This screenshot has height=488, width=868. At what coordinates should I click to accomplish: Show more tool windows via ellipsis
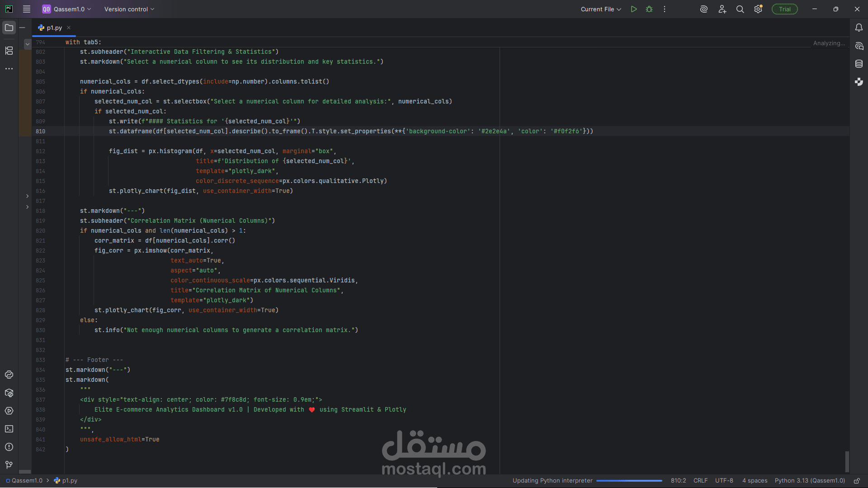[x=9, y=69]
